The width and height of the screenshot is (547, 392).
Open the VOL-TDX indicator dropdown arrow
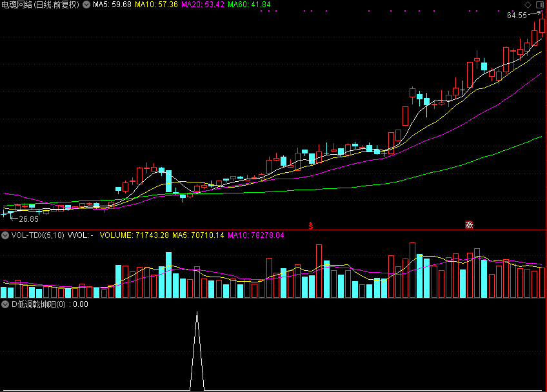tap(5, 235)
